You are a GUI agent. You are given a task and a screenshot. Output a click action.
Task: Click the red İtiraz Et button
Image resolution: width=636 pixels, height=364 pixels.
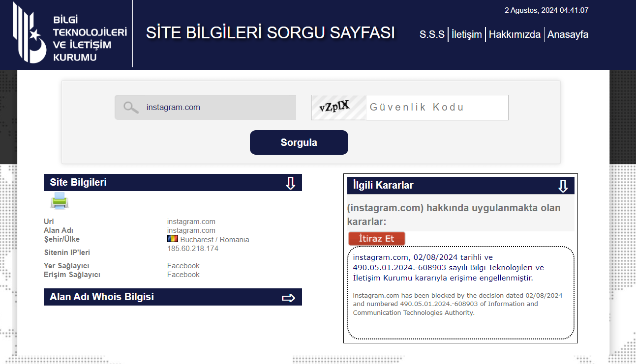377,239
